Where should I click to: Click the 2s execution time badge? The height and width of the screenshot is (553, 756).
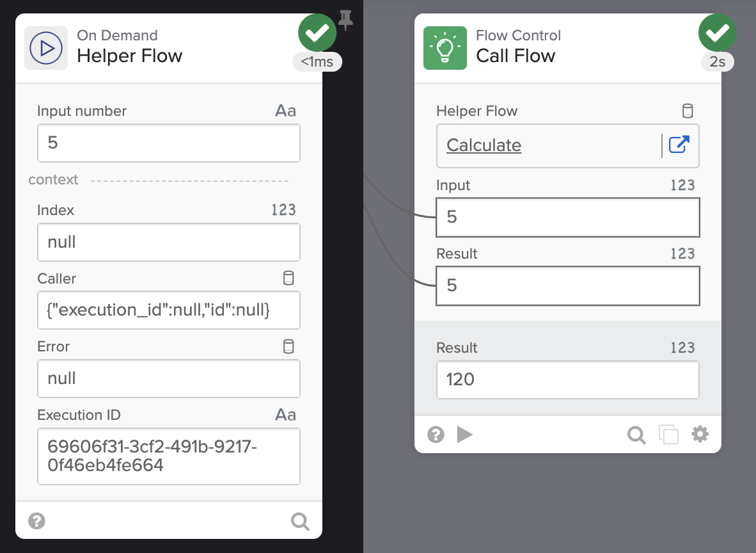(x=718, y=61)
